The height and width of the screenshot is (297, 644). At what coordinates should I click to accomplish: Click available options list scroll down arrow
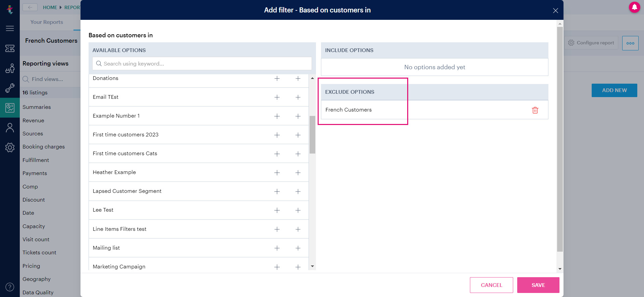point(312,266)
